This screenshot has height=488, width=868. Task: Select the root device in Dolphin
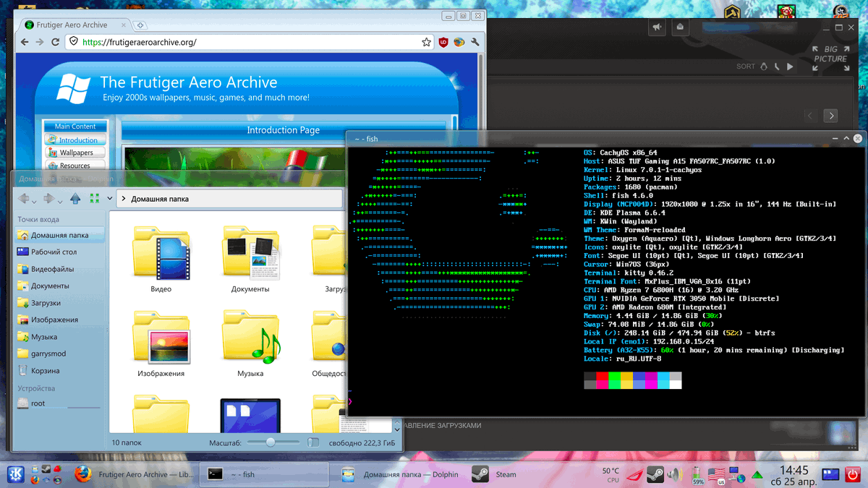tap(60, 403)
